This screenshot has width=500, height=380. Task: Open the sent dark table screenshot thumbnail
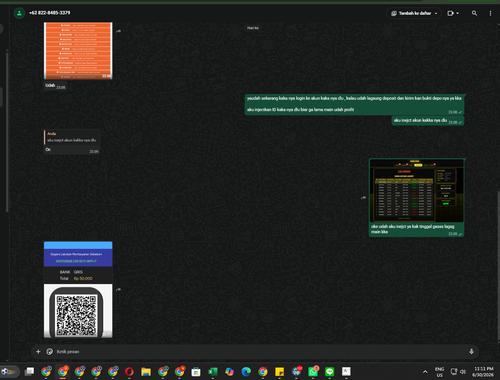[417, 190]
